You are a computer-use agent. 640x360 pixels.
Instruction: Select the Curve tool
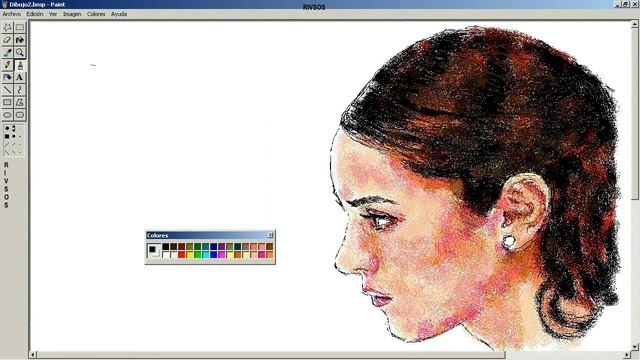point(20,90)
